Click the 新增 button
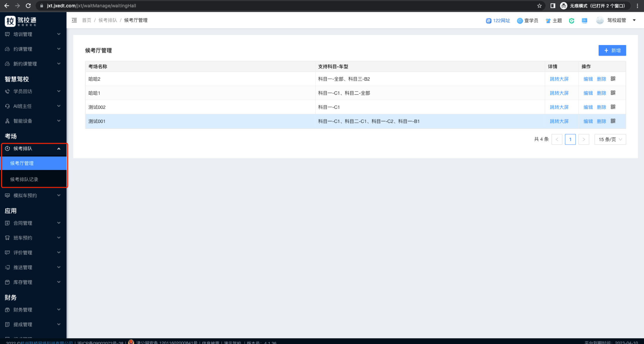The height and width of the screenshot is (344, 644). pyautogui.click(x=612, y=50)
